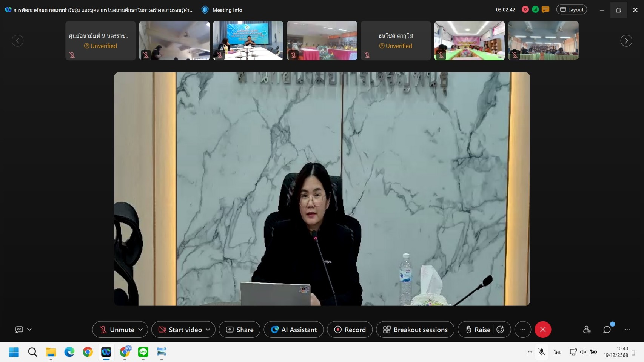Click the Share button
The image size is (644, 362).
240,330
